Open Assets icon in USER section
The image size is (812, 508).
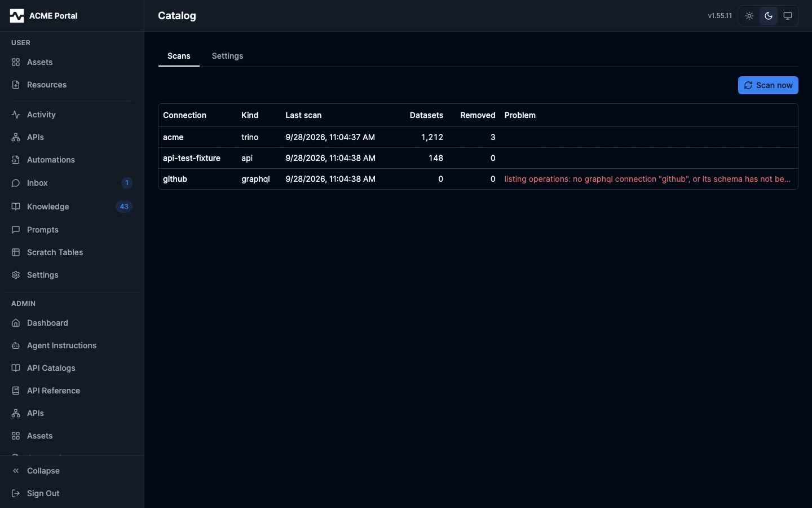click(16, 62)
